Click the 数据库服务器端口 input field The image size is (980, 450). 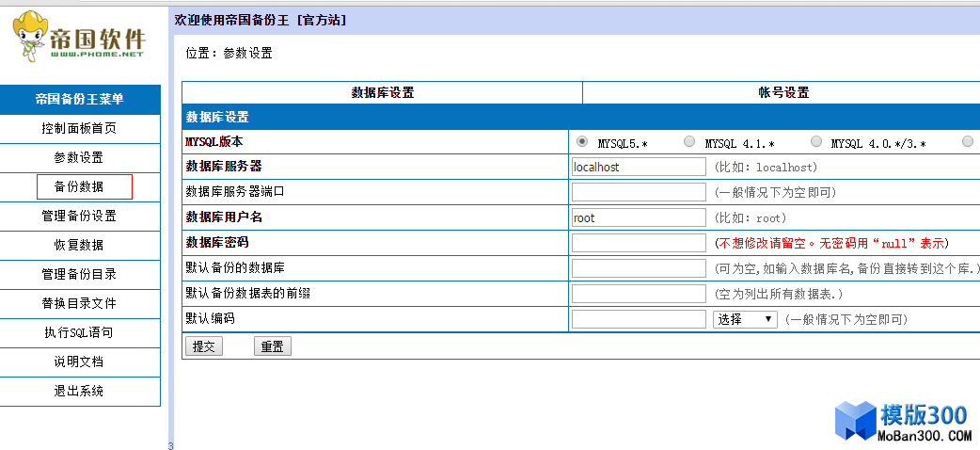click(x=639, y=192)
